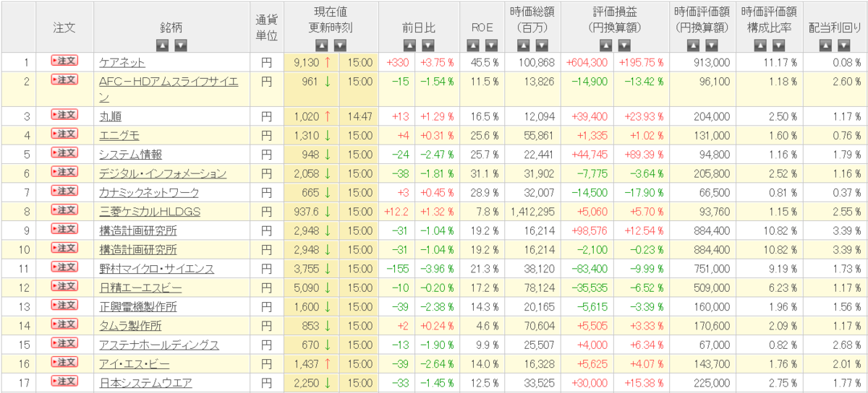Open the エニグモ stock page
This screenshot has width=868, height=393.
[x=120, y=135]
